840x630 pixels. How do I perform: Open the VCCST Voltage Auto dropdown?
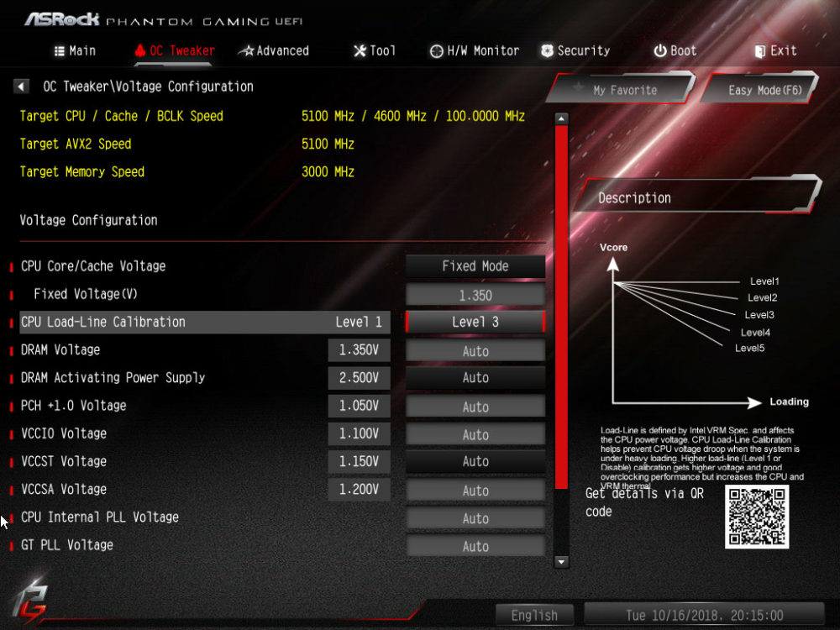[x=475, y=461]
